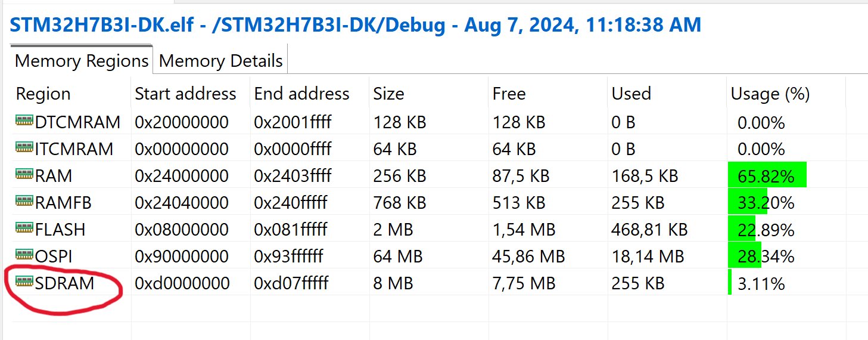The height and width of the screenshot is (340, 868).
Task: Click the RAM region chip icon
Action: [24, 175]
